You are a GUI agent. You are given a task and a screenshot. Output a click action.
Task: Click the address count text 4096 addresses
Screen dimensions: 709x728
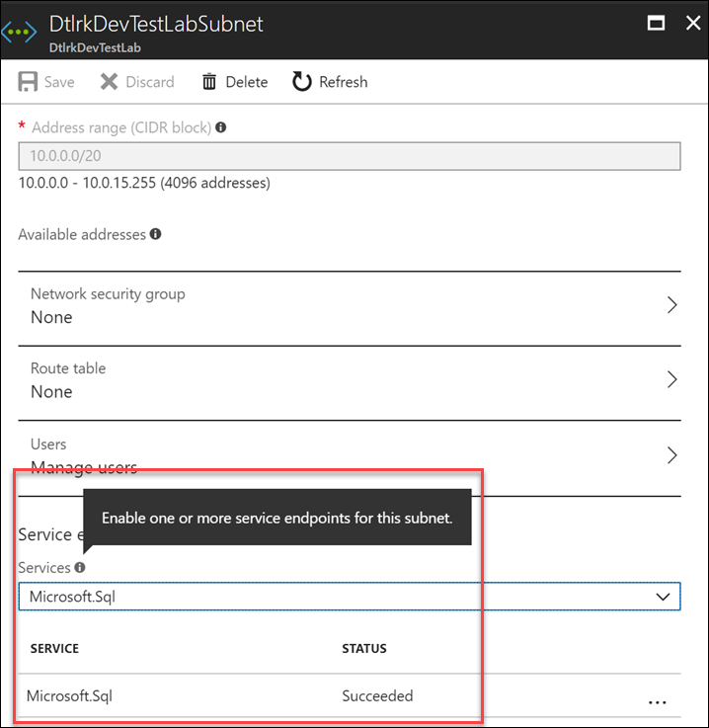[x=215, y=183]
